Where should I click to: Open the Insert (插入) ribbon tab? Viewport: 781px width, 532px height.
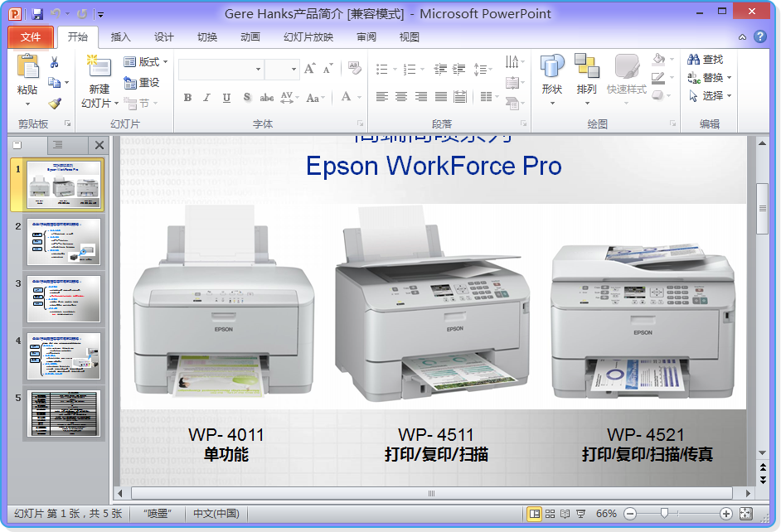(121, 36)
